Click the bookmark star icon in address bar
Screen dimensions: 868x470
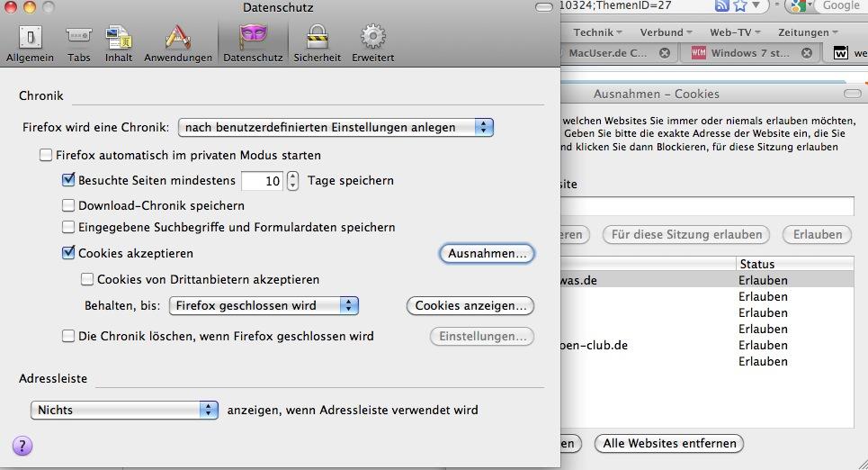pyautogui.click(x=740, y=5)
